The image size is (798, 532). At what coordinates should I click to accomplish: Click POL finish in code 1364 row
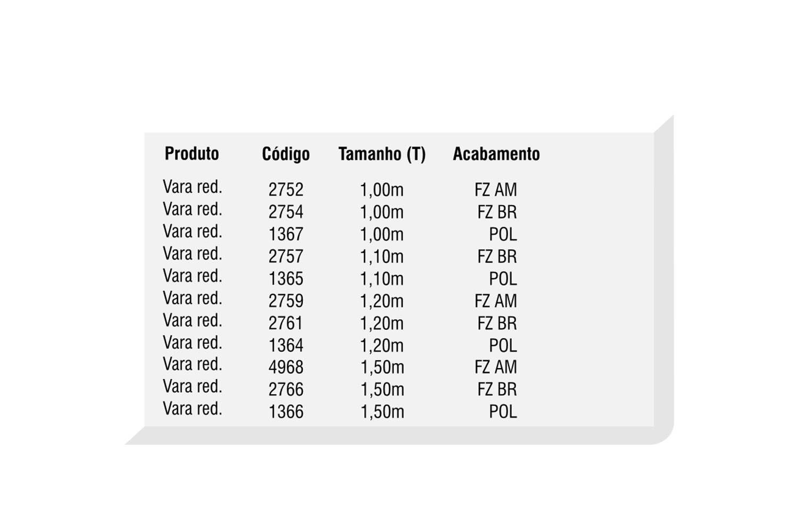pos(503,345)
